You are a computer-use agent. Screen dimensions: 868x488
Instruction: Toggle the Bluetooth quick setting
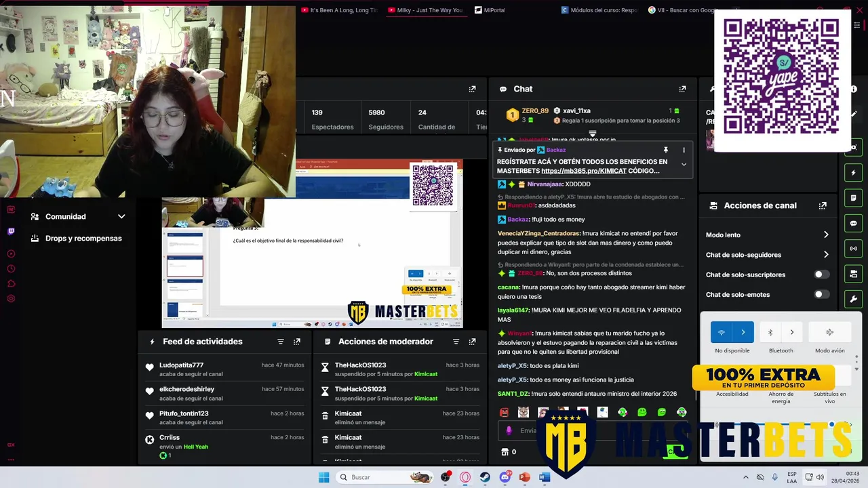pyautogui.click(x=770, y=332)
